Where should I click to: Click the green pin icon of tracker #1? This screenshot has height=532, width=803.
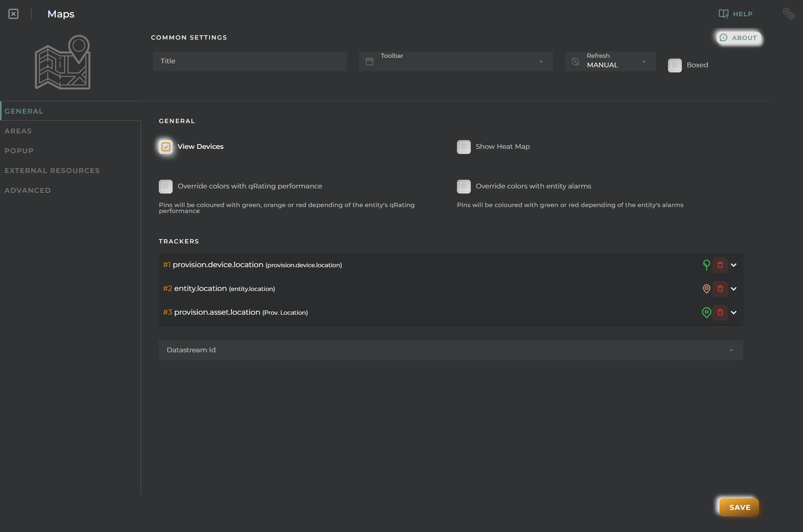[x=706, y=265]
